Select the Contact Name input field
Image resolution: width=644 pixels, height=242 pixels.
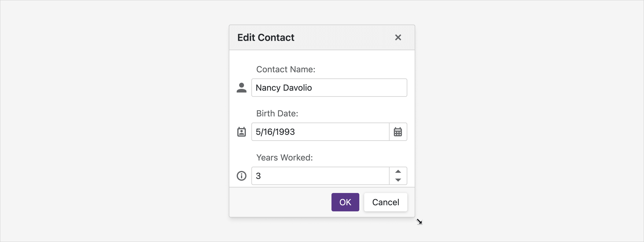click(x=329, y=88)
